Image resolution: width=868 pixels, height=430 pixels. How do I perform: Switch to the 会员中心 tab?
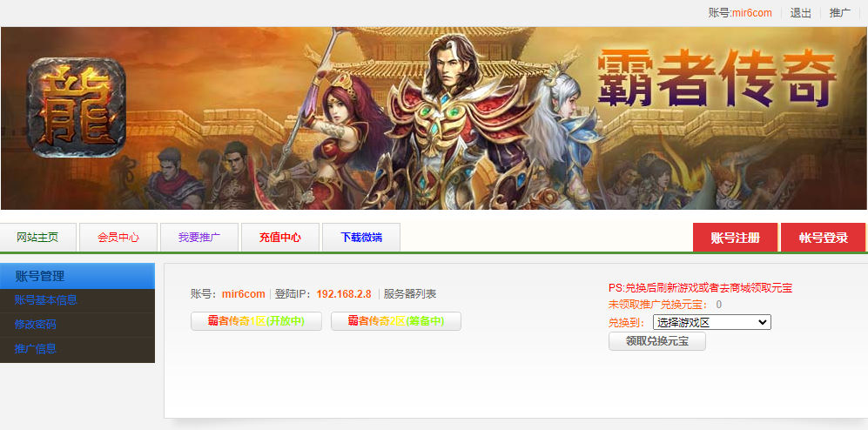coord(118,238)
